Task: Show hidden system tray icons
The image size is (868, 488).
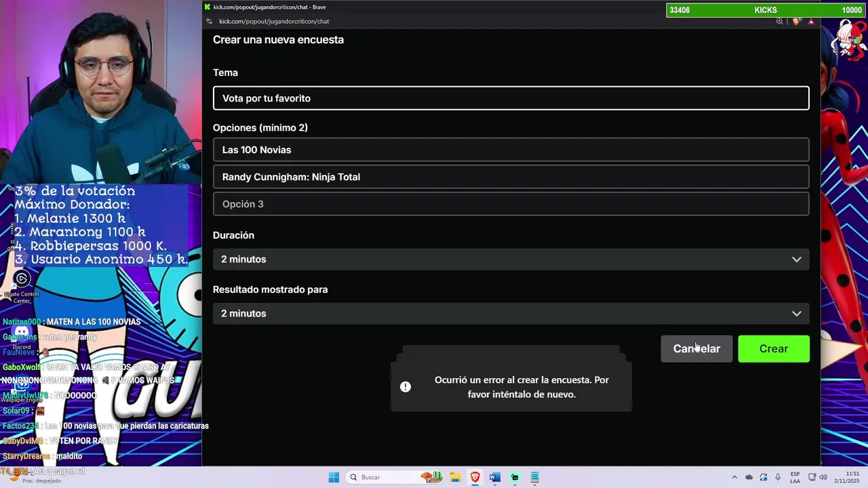Action: click(734, 477)
